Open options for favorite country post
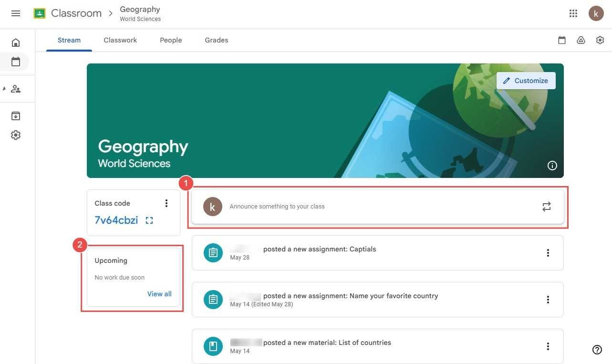Viewport: 612px width, 364px height. (548, 300)
